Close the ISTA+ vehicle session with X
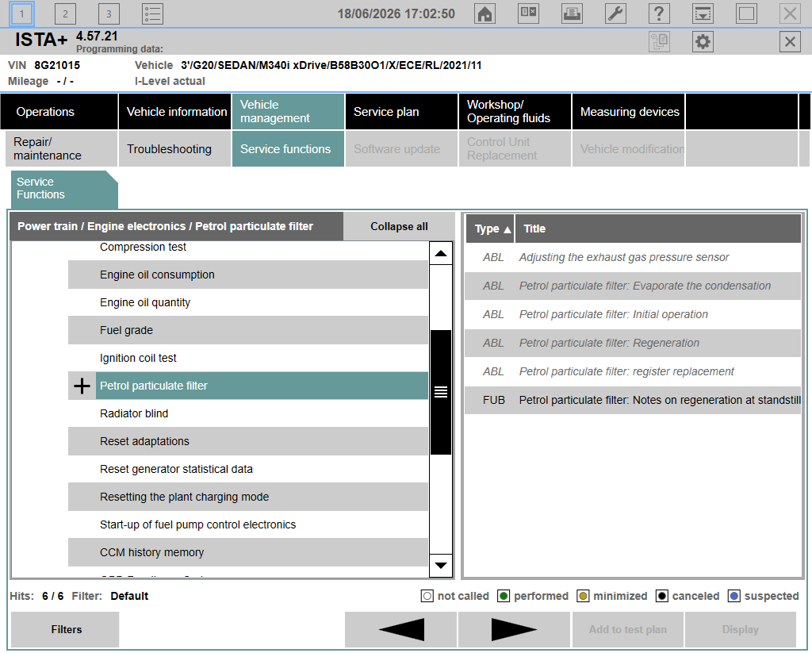 click(790, 41)
